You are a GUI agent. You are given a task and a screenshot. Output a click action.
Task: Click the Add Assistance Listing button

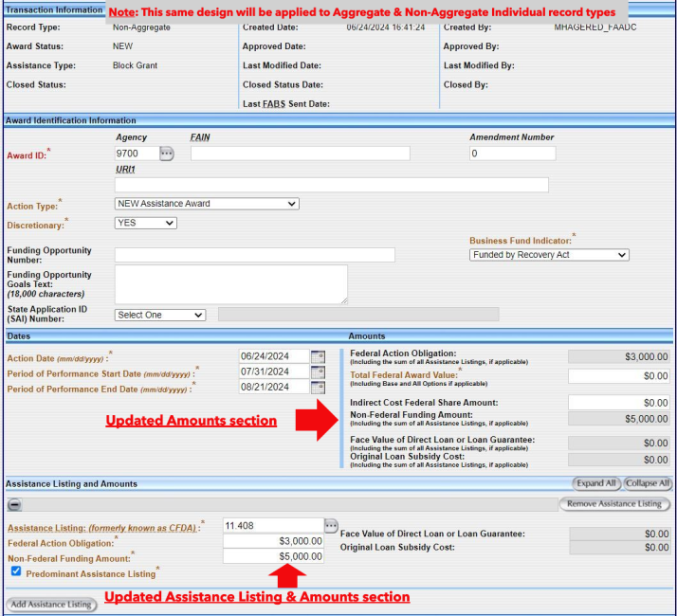[x=51, y=604]
